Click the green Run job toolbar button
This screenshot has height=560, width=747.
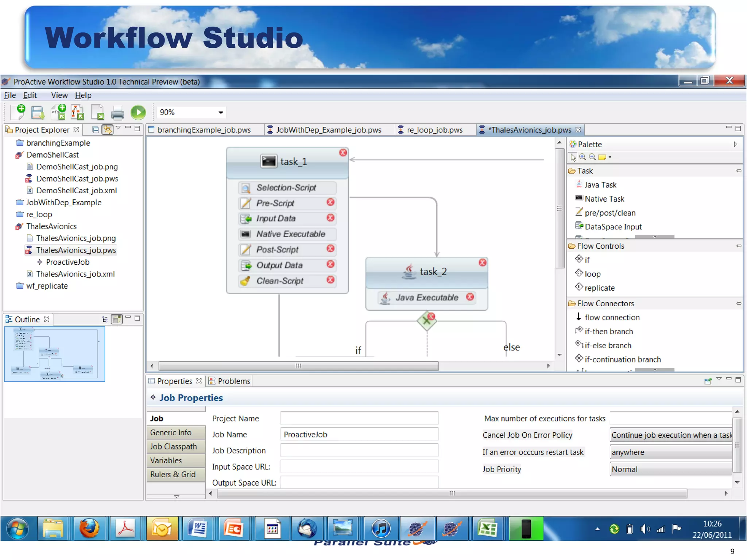point(138,112)
